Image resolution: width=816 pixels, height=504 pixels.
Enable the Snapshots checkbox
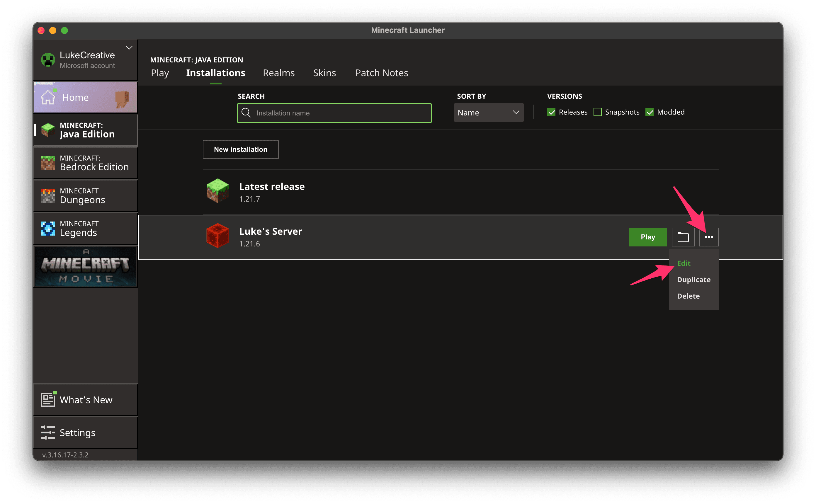click(597, 112)
